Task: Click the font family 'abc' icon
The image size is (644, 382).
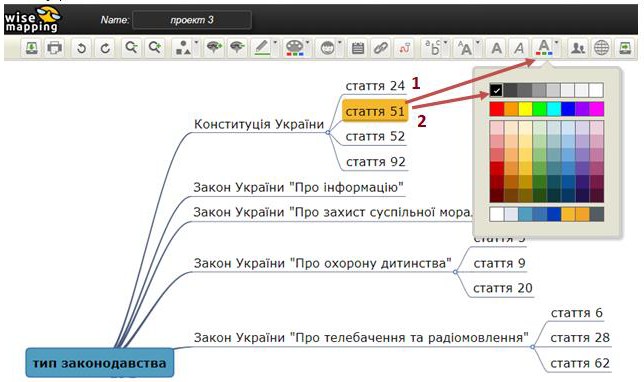Action: pos(432,48)
